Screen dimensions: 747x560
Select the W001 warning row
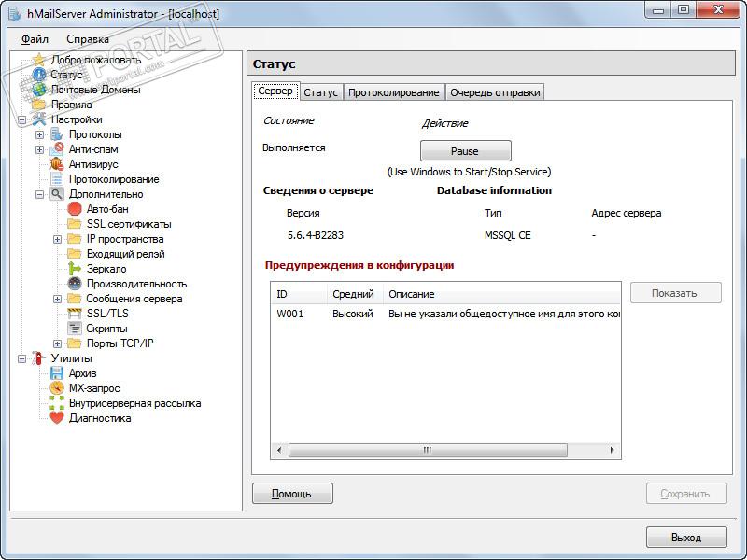pyautogui.click(x=445, y=314)
